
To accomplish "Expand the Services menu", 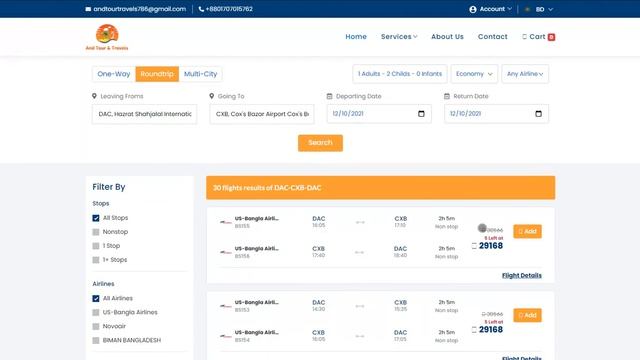I will tap(399, 37).
